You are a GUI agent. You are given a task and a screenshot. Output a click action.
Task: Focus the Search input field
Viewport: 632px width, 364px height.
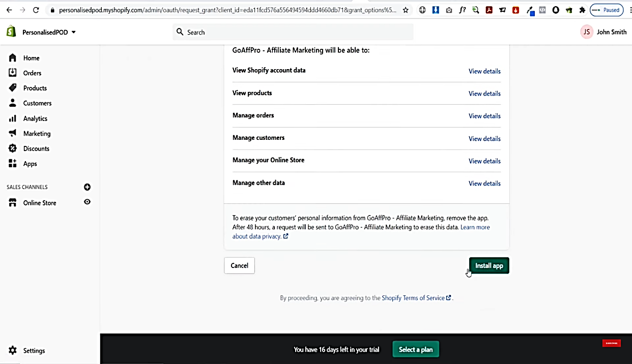click(293, 32)
